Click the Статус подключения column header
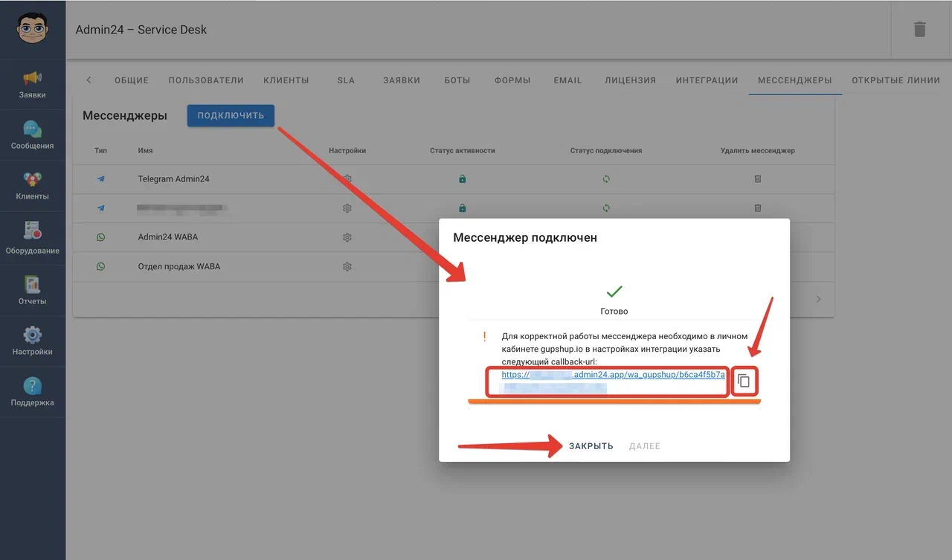 click(606, 150)
